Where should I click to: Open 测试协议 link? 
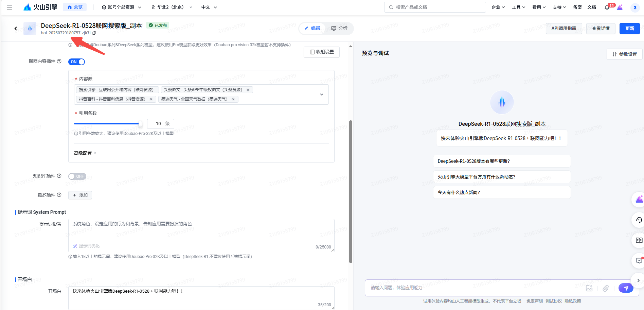(x=554, y=301)
